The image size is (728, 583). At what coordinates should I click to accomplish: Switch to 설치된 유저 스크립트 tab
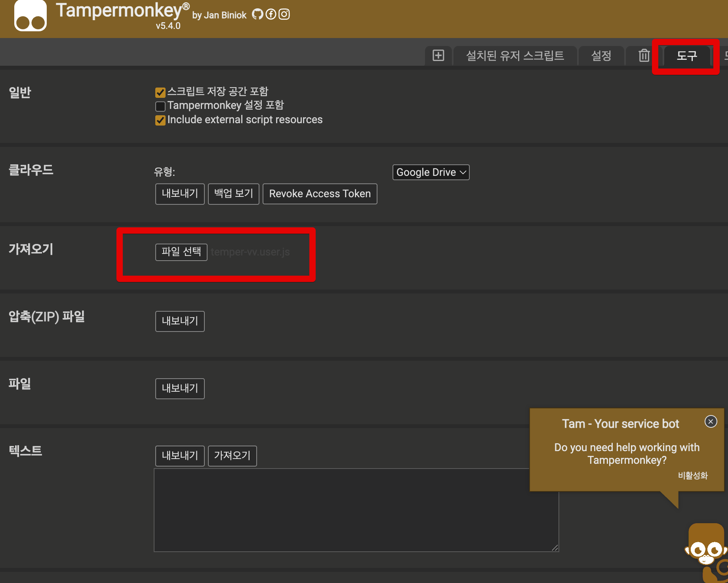[515, 55]
